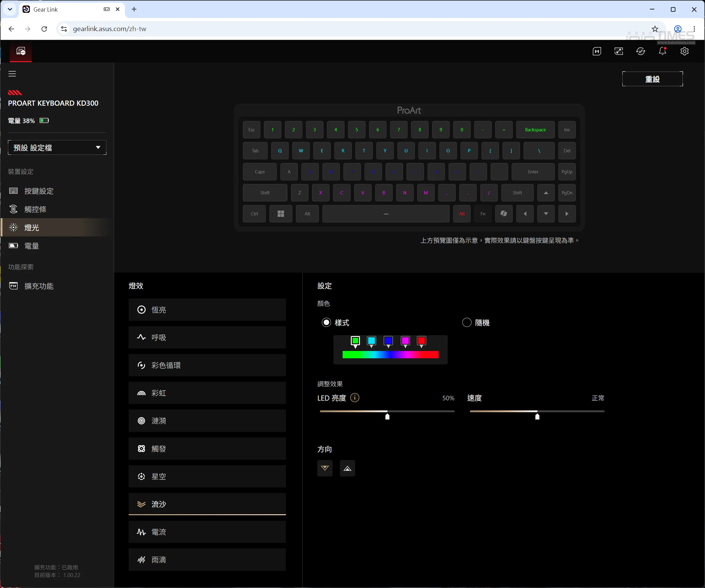Open the notifications bell icon

coord(662,51)
